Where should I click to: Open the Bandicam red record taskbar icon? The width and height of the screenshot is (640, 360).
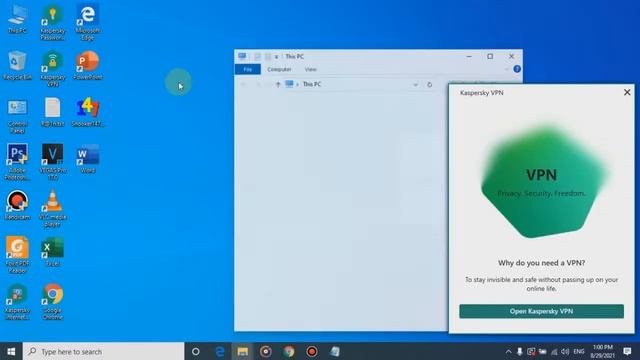tap(312, 351)
